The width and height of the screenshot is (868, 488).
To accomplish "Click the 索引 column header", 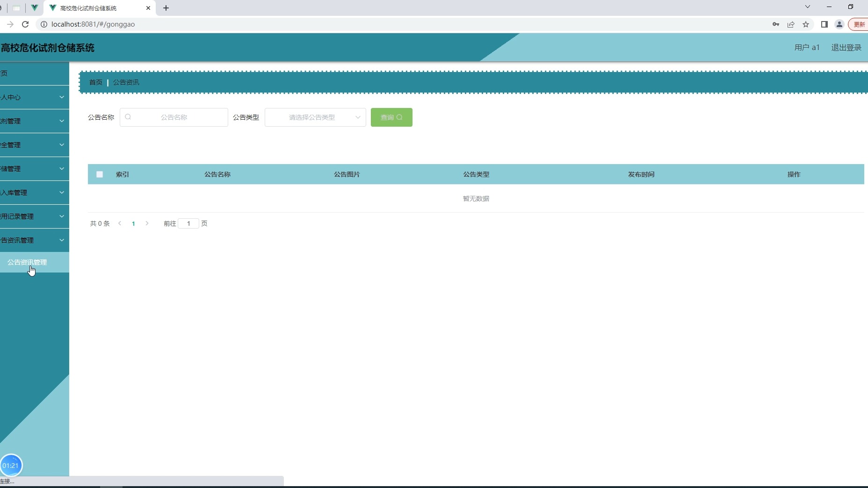I will coord(123,174).
